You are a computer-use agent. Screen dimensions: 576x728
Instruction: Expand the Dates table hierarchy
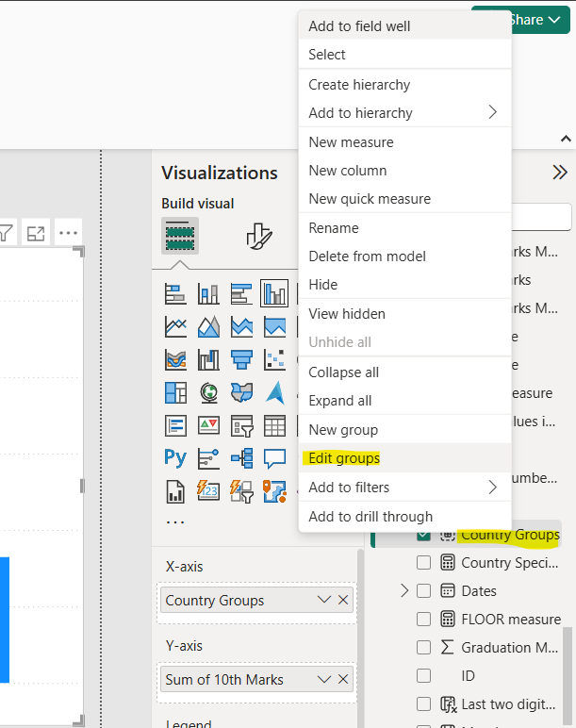click(404, 591)
